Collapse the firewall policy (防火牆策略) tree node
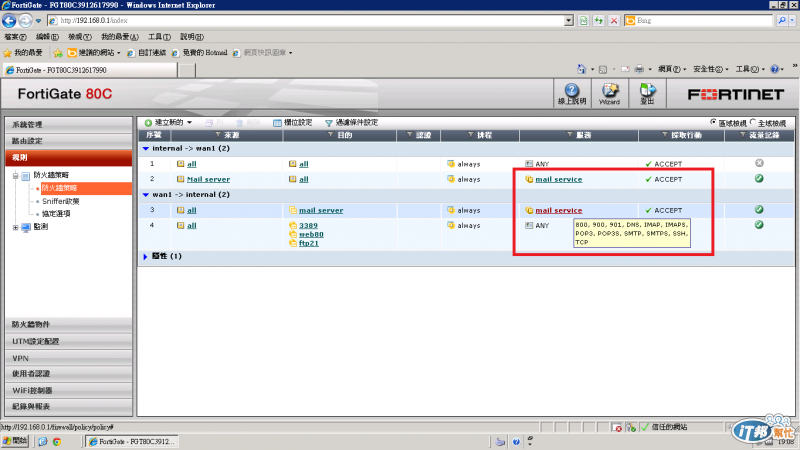Image resolution: width=800 pixels, height=450 pixels. click(x=16, y=176)
